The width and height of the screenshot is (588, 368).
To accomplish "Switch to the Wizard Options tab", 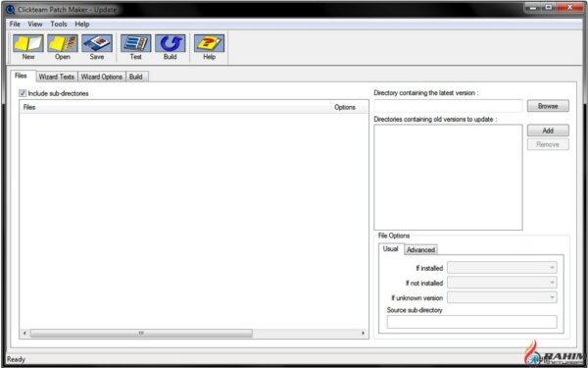I will point(102,77).
